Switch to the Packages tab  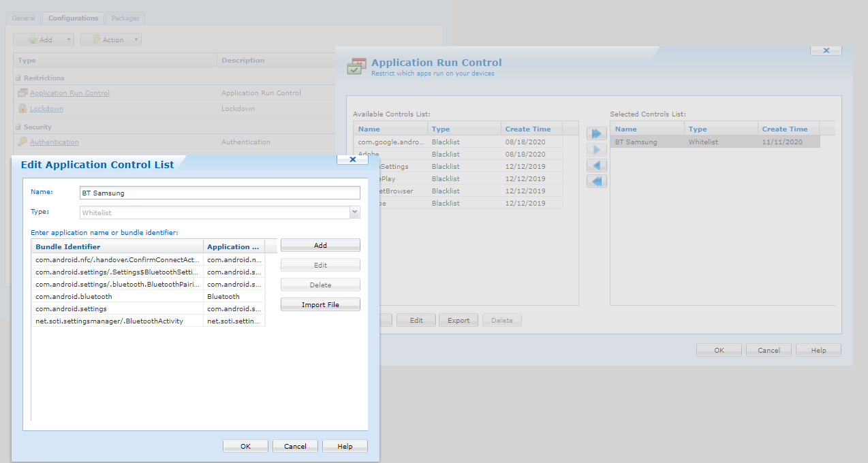tap(125, 18)
